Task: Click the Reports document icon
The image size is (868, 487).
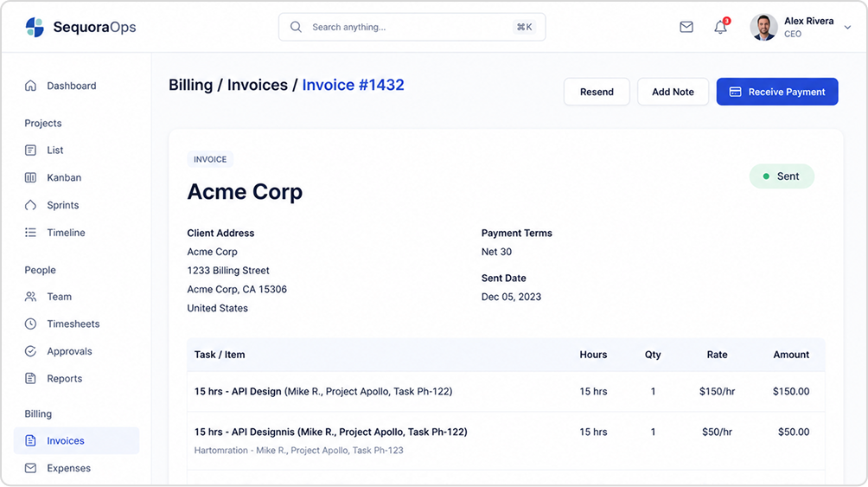Action: coord(30,378)
